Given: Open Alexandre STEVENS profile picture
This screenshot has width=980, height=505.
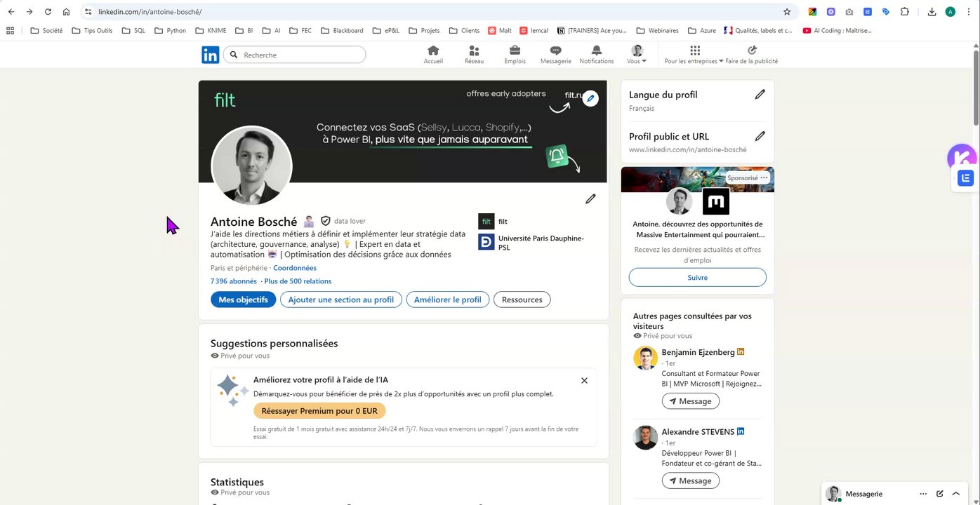Looking at the screenshot, I should [646, 438].
